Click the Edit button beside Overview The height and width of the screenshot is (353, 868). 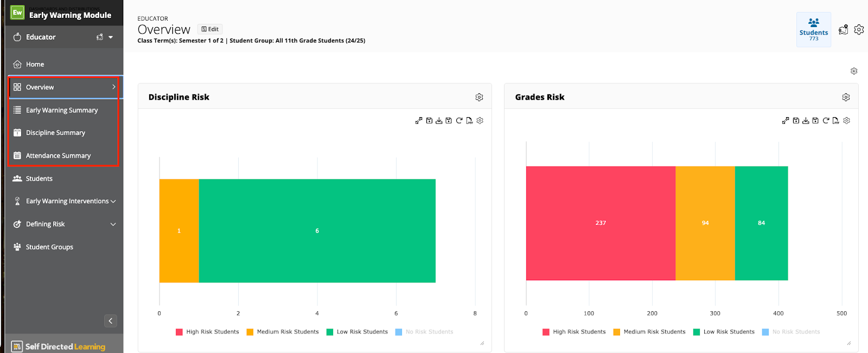210,29
